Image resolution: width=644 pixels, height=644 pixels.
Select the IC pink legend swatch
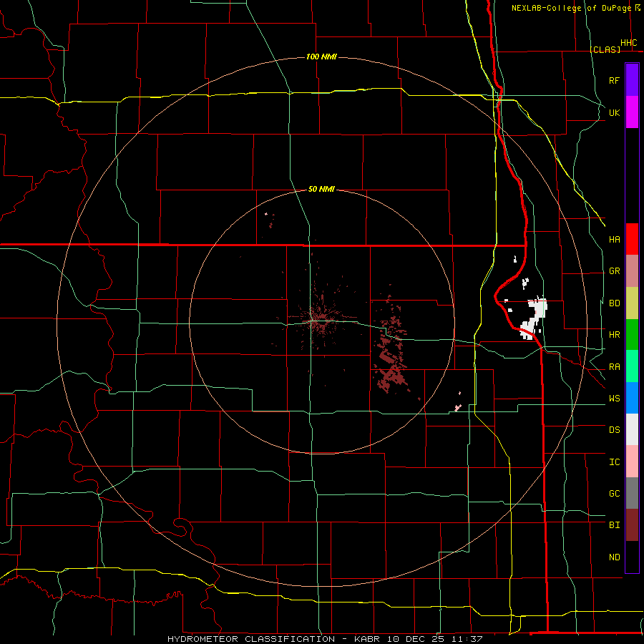click(x=632, y=462)
